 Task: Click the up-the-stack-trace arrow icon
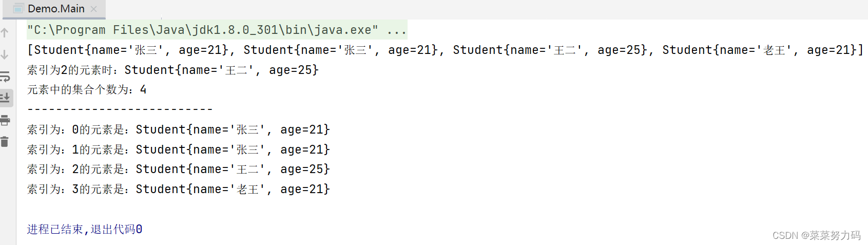(5, 33)
